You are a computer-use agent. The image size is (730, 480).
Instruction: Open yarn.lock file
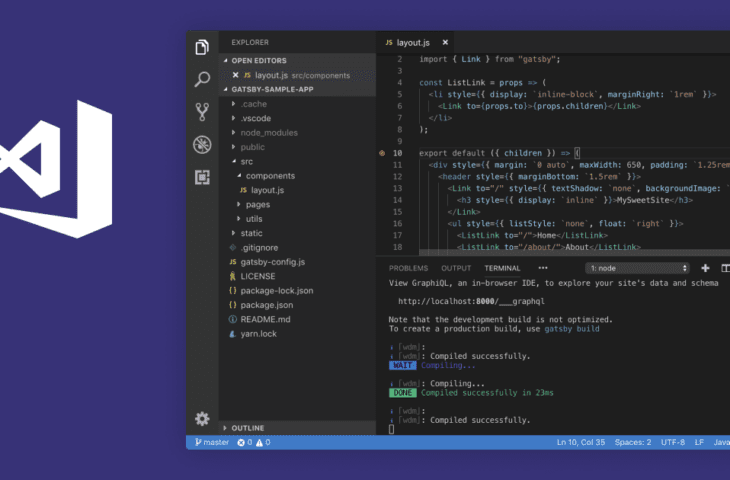pos(297,334)
